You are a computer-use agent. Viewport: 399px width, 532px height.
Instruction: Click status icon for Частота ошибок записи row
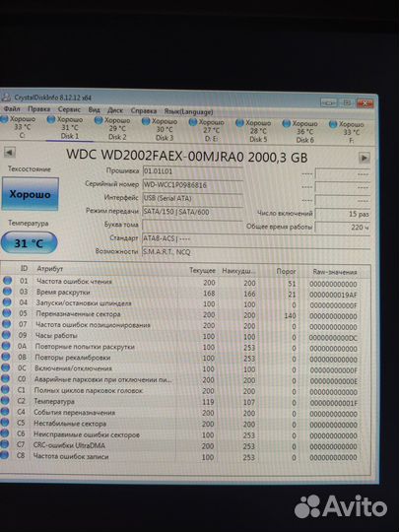coord(4,455)
